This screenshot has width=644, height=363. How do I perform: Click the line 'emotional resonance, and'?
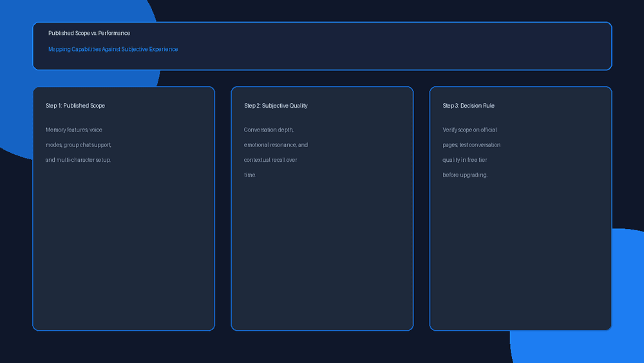(276, 145)
